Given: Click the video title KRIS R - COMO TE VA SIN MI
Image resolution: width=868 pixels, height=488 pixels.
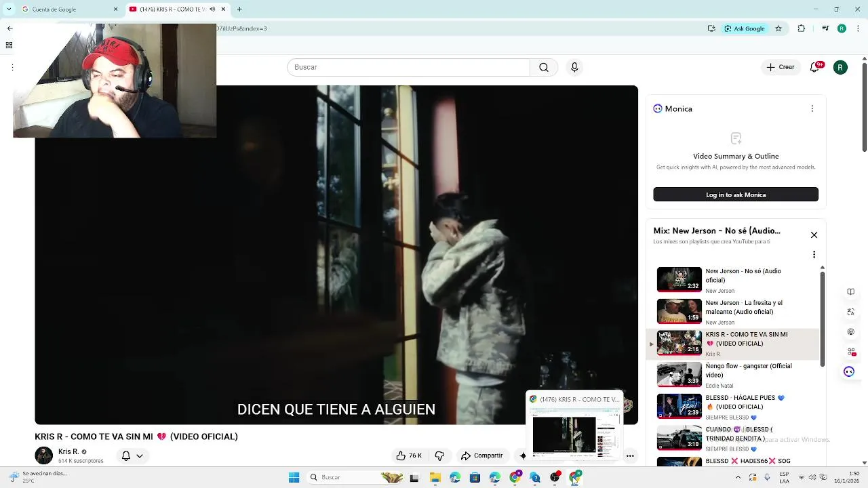Looking at the screenshot, I should point(136,436).
